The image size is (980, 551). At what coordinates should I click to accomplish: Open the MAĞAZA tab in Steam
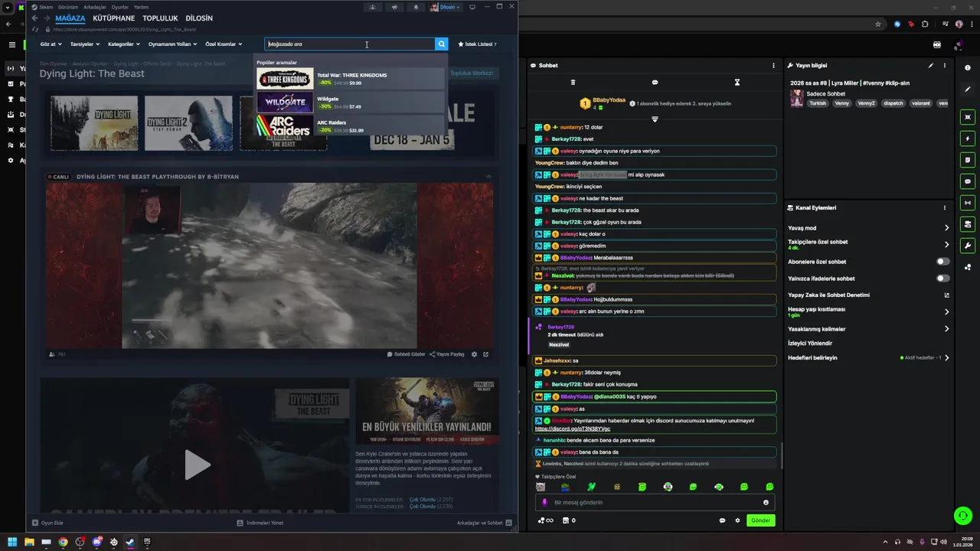tap(70, 18)
